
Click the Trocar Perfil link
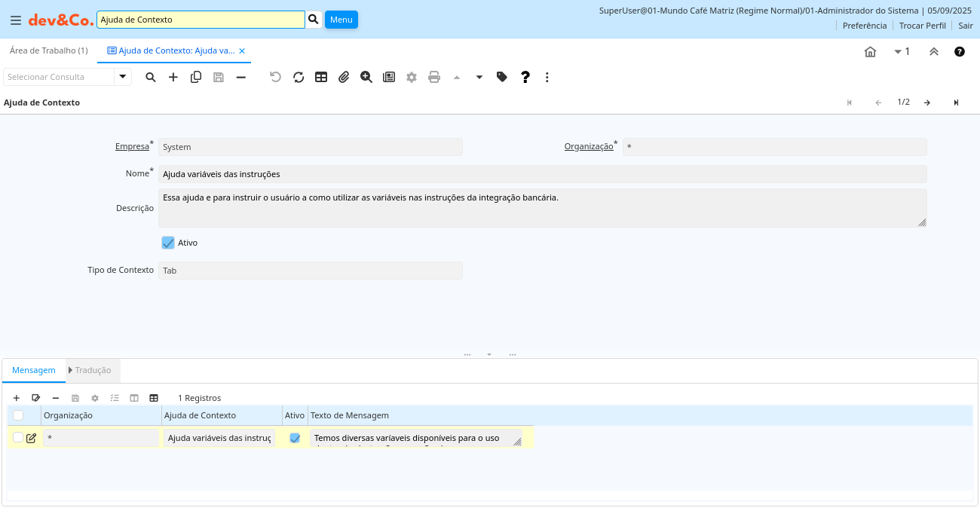pyautogui.click(x=922, y=26)
